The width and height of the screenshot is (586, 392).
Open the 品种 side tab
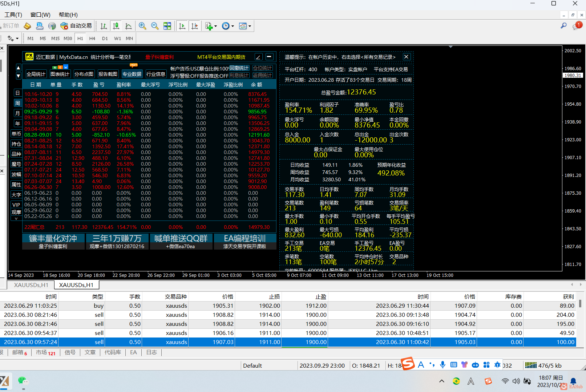pyautogui.click(x=16, y=154)
